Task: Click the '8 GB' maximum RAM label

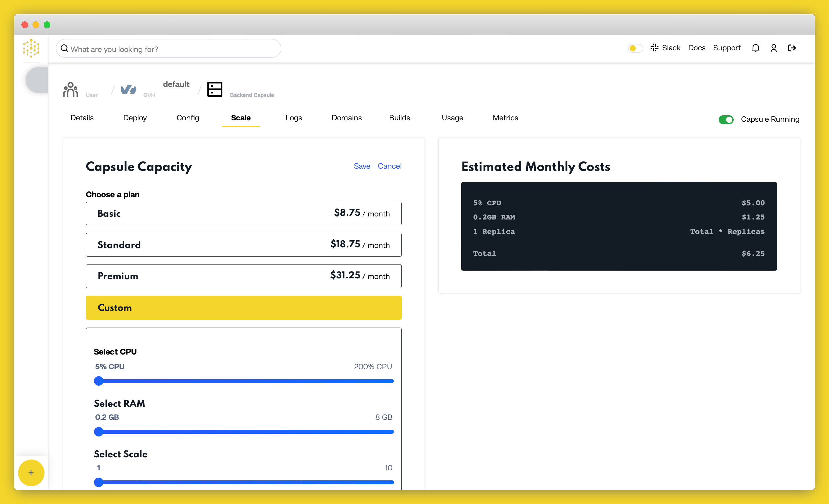Action: point(384,417)
